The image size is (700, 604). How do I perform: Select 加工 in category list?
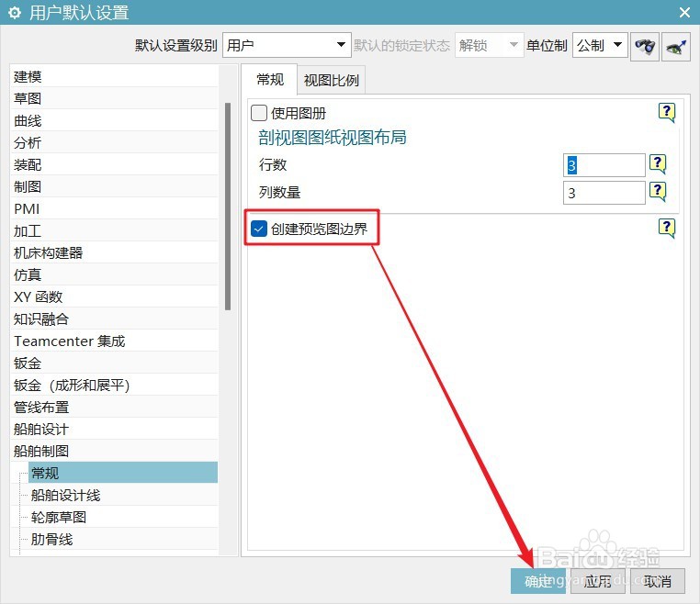click(x=114, y=230)
